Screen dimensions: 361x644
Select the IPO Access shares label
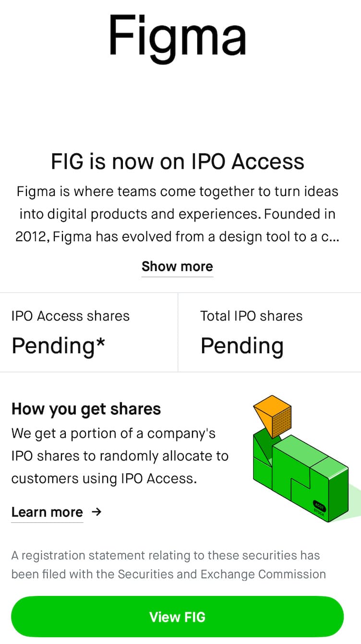point(71,316)
